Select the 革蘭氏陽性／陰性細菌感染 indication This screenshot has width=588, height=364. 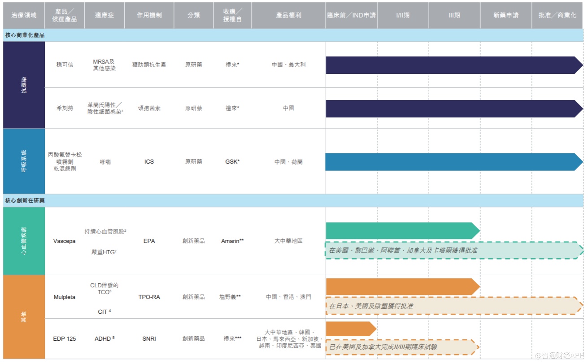pyautogui.click(x=105, y=108)
